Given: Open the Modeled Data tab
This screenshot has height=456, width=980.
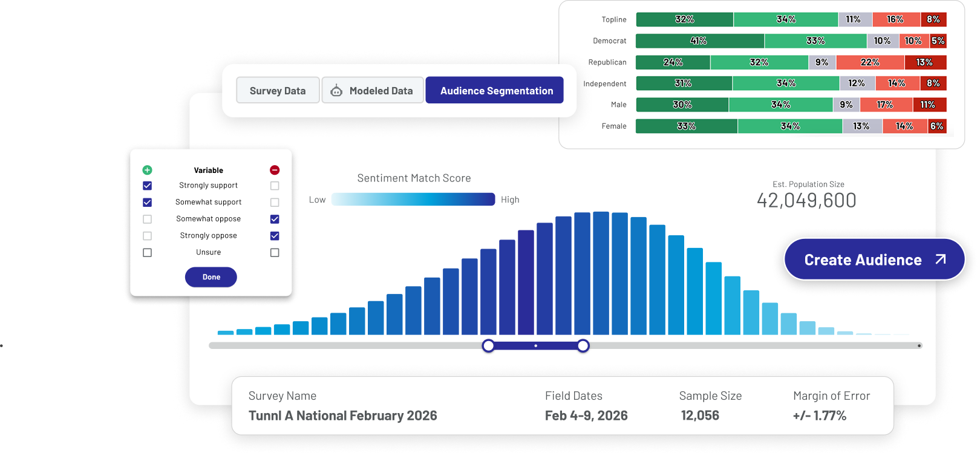Looking at the screenshot, I should (373, 91).
